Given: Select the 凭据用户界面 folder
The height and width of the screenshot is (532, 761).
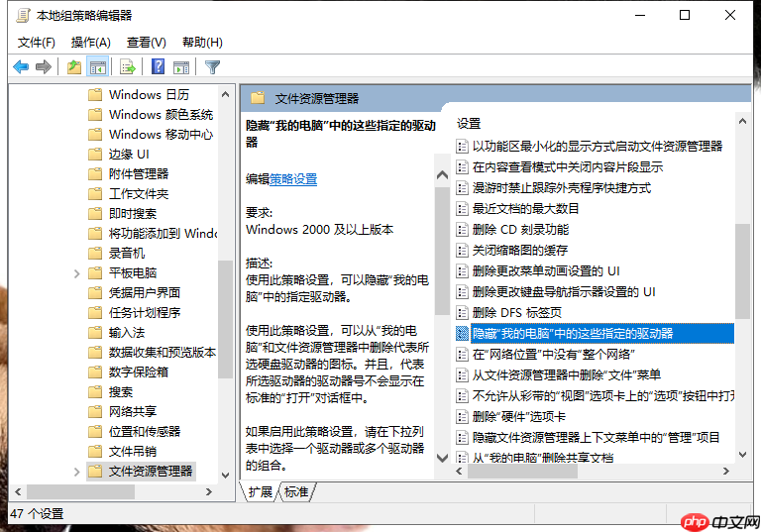Looking at the screenshot, I should 135,292.
